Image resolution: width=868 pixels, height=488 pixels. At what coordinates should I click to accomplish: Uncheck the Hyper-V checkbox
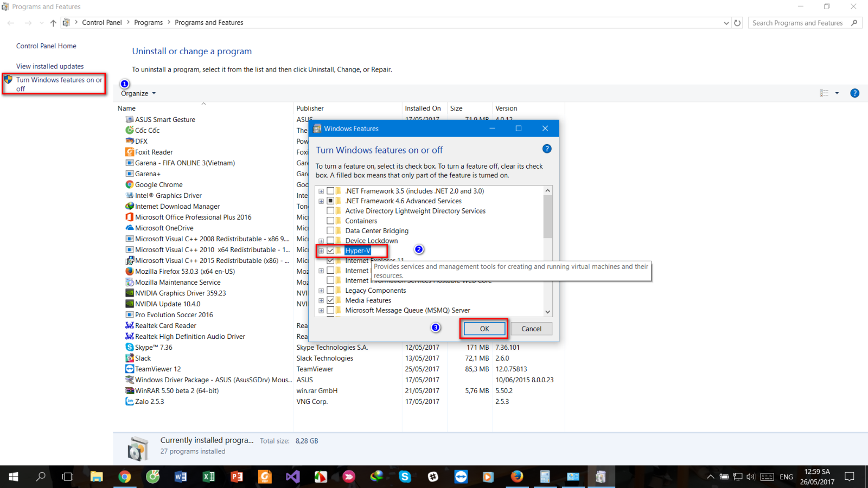pyautogui.click(x=330, y=251)
